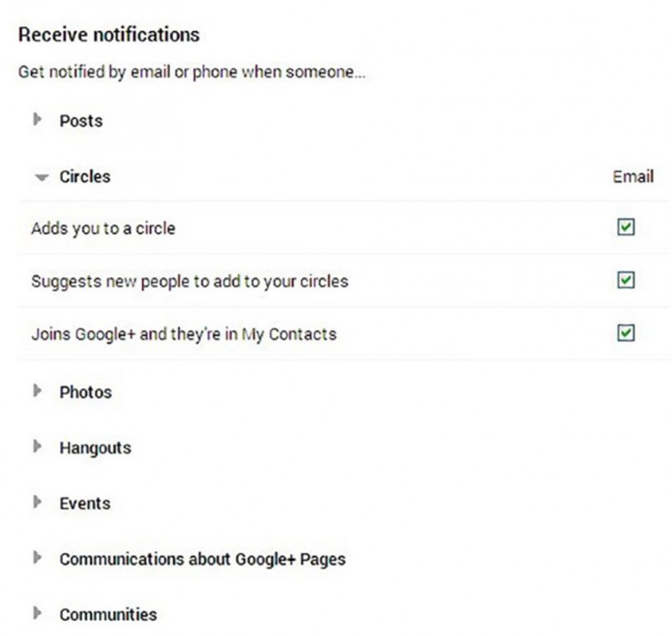Screen dimensions: 672x636
Task: Uncheck email for Suggests new people
Action: coord(626,280)
